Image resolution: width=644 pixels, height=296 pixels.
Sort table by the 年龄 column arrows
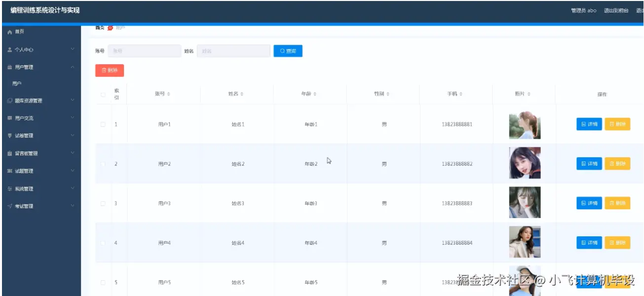pos(315,94)
